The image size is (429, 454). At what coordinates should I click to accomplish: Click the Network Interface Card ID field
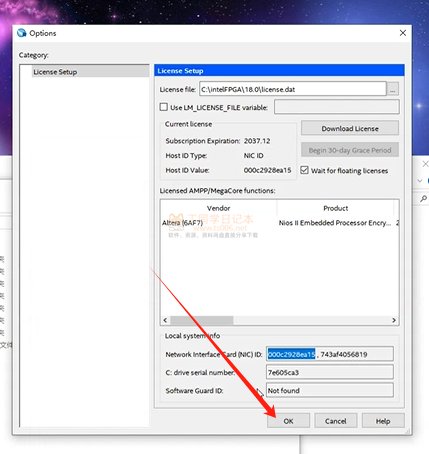pyautogui.click(x=330, y=354)
